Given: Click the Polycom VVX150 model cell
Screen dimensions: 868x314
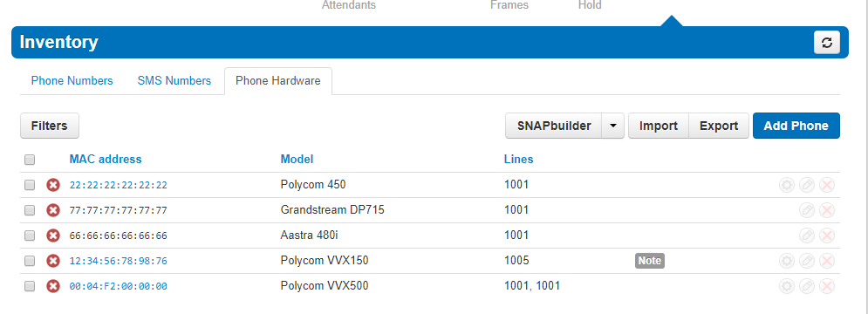Looking at the screenshot, I should [x=325, y=261].
